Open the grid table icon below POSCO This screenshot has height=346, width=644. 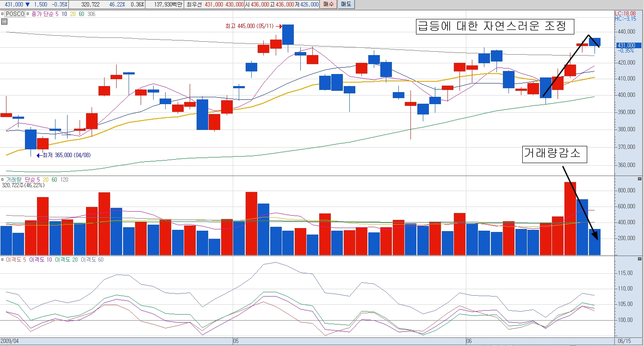[x=4, y=22]
